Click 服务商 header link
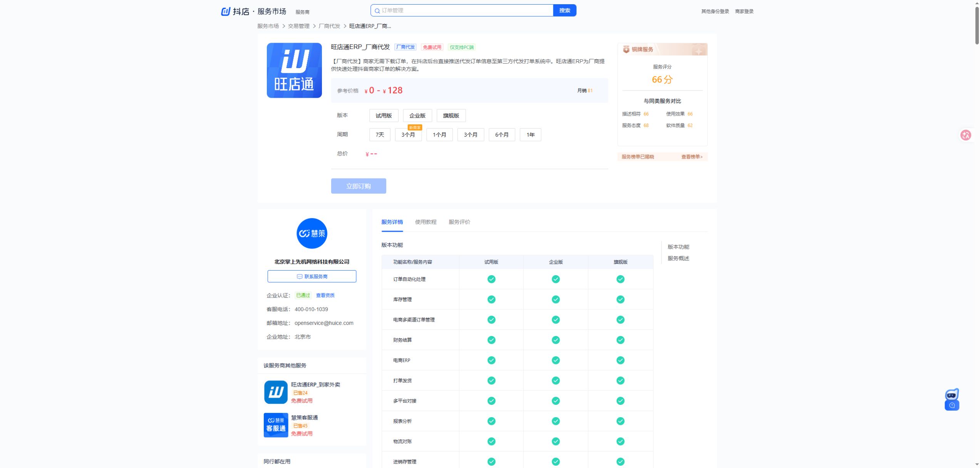The image size is (980, 468). (302, 12)
